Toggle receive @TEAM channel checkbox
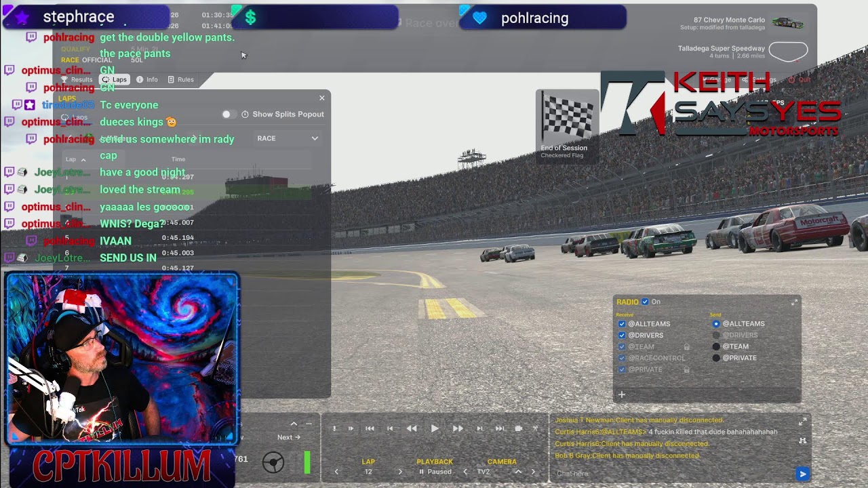 622,347
